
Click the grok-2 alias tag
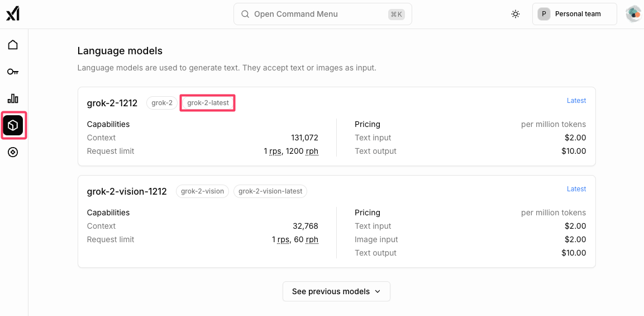tap(162, 103)
